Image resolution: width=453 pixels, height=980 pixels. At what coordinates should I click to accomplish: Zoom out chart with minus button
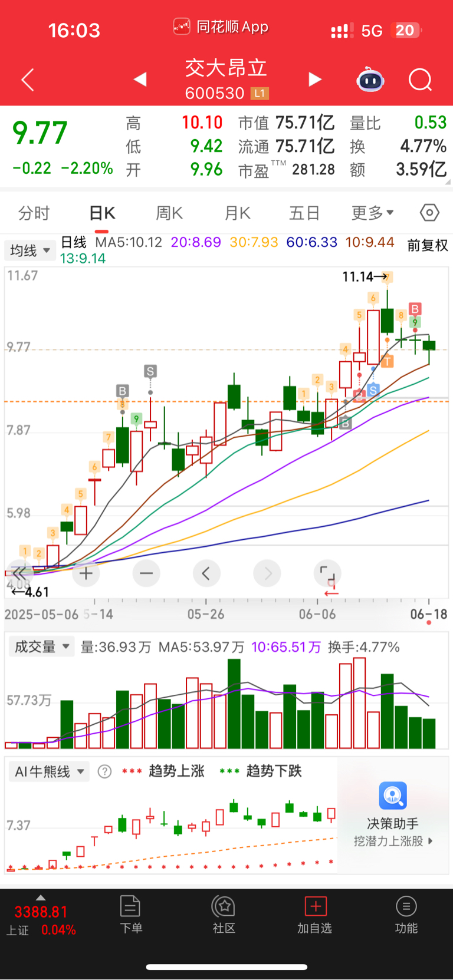(146, 573)
